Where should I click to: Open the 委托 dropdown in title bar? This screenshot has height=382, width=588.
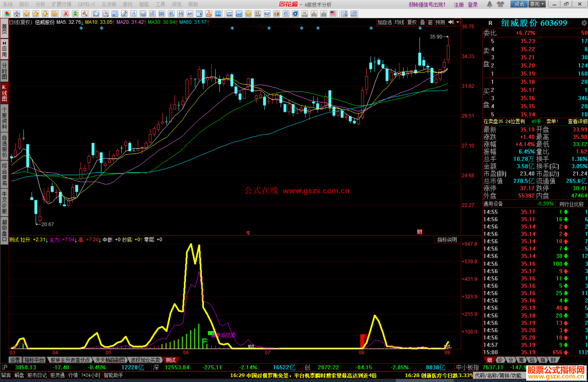[x=537, y=4]
